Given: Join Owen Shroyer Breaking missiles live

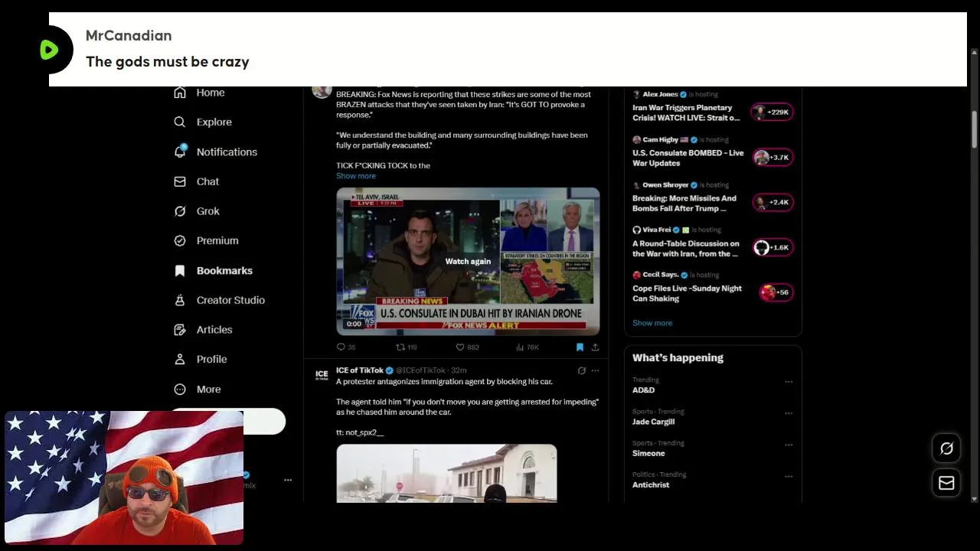Looking at the screenshot, I should 684,203.
